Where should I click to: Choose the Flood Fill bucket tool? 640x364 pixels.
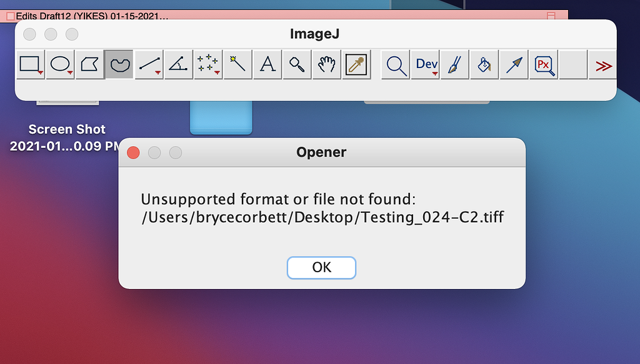(484, 64)
